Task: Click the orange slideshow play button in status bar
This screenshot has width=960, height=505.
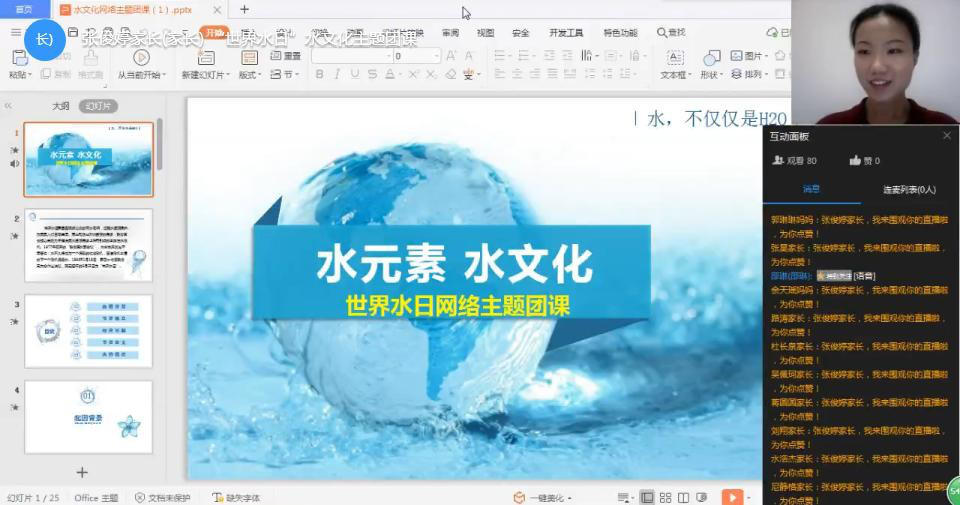Action: click(732, 497)
